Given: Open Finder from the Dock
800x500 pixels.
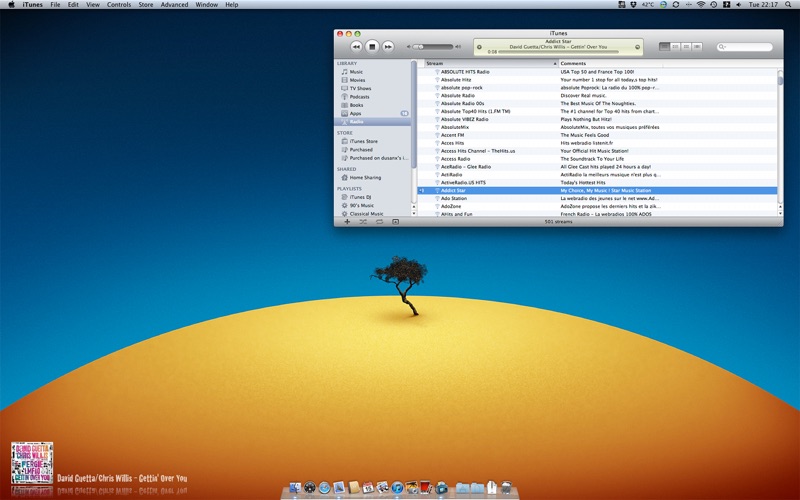Looking at the screenshot, I should (x=295, y=488).
